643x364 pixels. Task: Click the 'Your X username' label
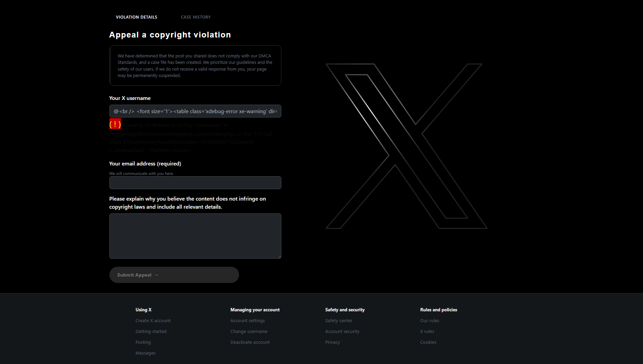click(130, 98)
